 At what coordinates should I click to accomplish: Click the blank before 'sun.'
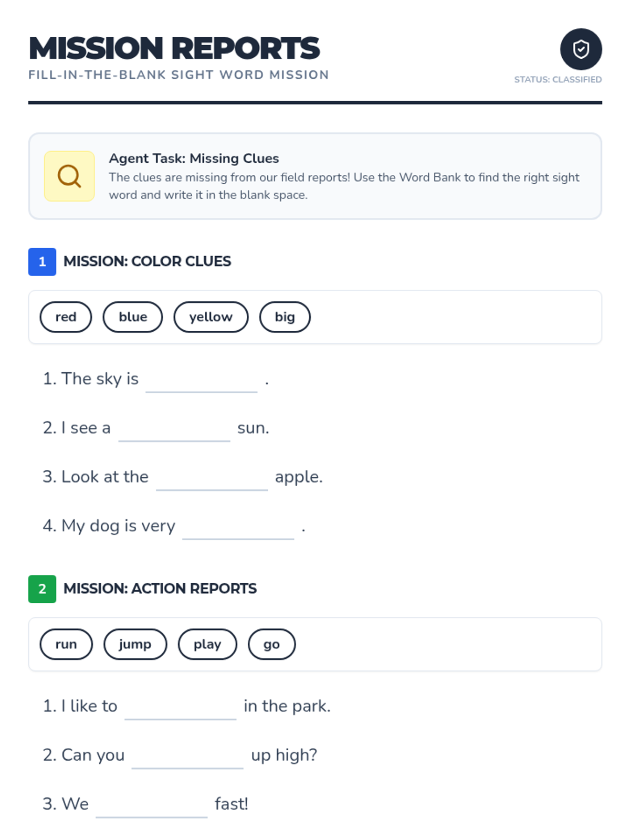174,429
